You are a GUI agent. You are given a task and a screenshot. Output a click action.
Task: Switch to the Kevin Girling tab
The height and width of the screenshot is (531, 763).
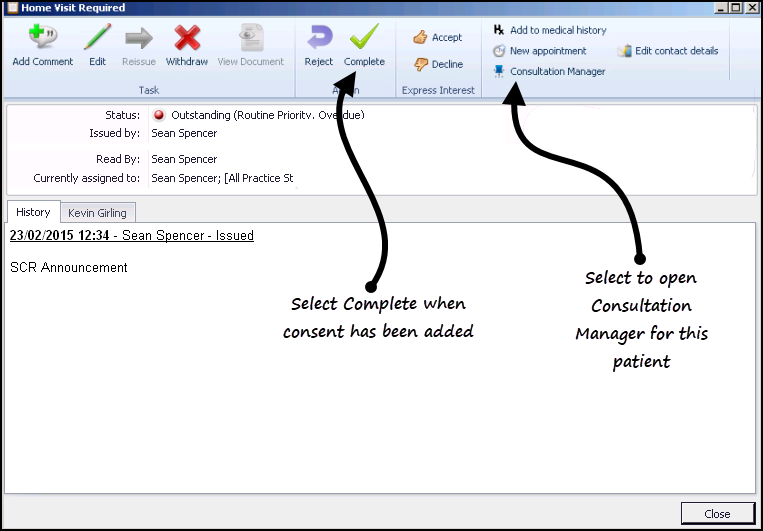click(x=97, y=213)
